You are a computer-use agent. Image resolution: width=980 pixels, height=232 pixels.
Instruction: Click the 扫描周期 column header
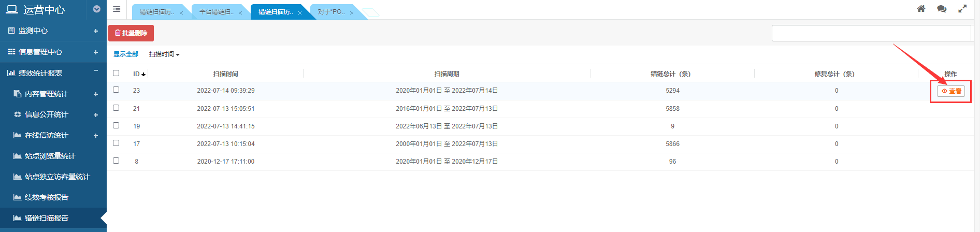point(446,74)
